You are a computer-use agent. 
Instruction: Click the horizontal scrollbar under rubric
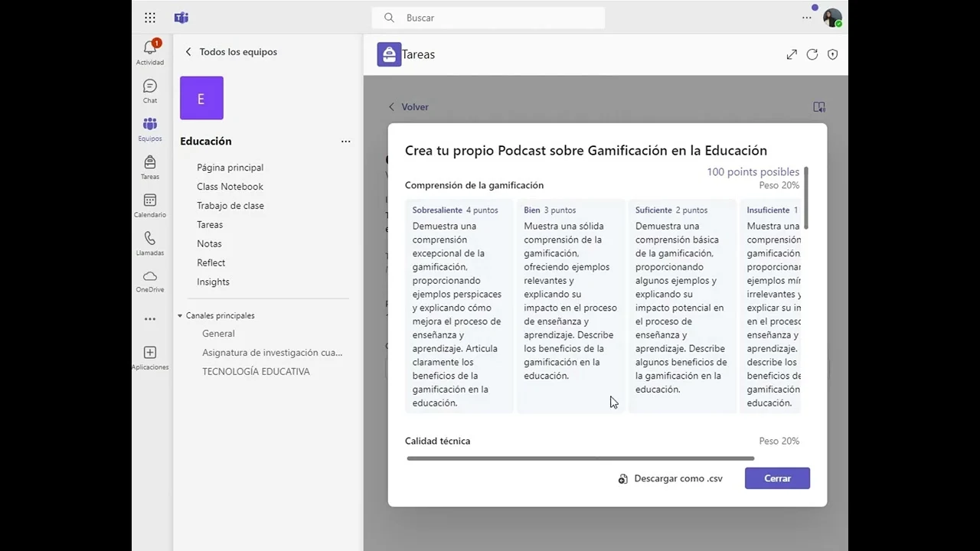(x=580, y=458)
